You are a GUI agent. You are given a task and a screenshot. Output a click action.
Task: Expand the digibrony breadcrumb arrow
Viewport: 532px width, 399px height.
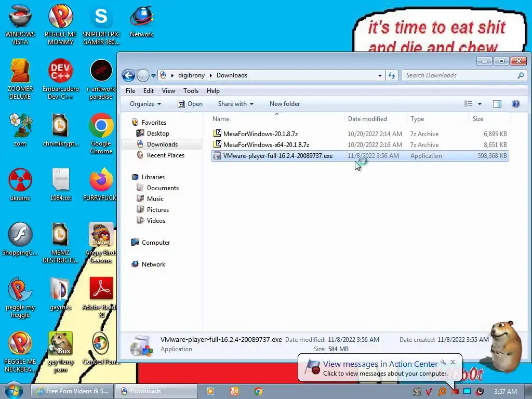tap(211, 75)
